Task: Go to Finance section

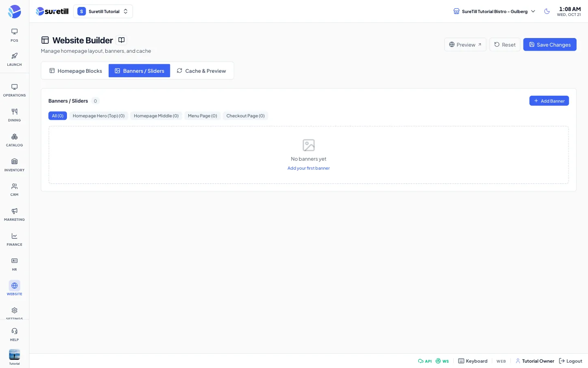Action: [x=14, y=240]
